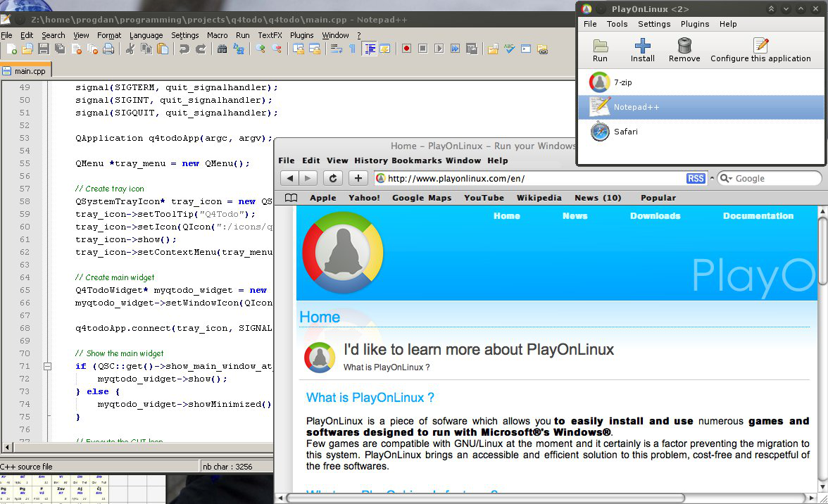Select 7-zip in PlayOnLinux app list

pos(701,82)
